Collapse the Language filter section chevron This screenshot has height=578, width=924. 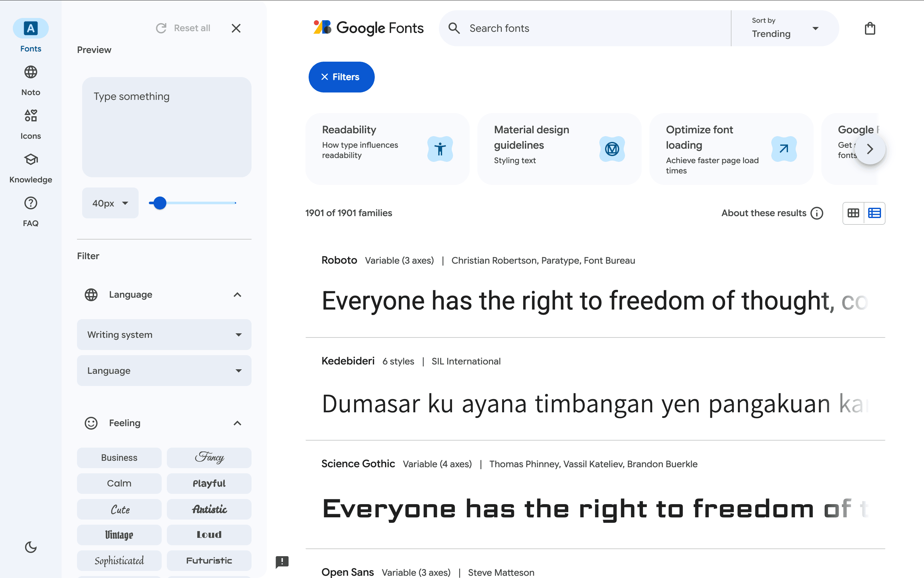tap(237, 295)
